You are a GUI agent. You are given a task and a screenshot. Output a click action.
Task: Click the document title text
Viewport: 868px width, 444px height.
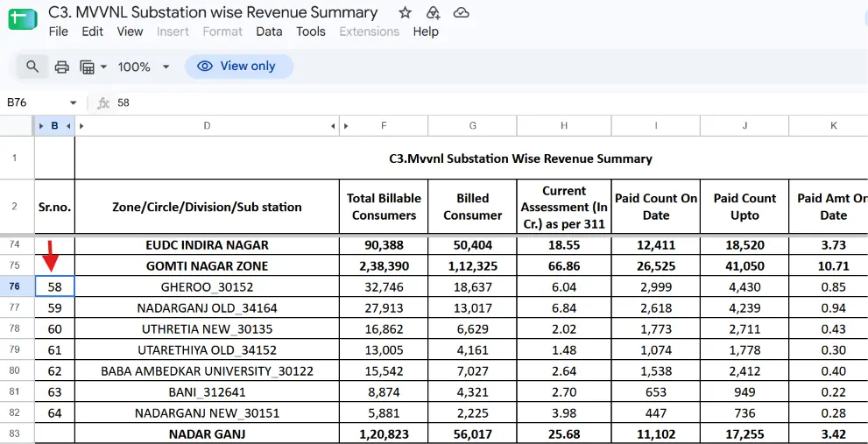click(213, 12)
